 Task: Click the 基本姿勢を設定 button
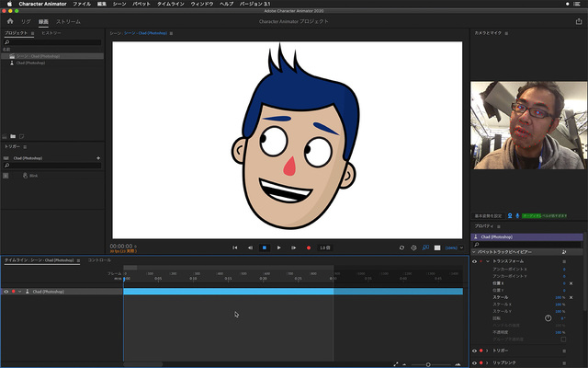point(488,216)
